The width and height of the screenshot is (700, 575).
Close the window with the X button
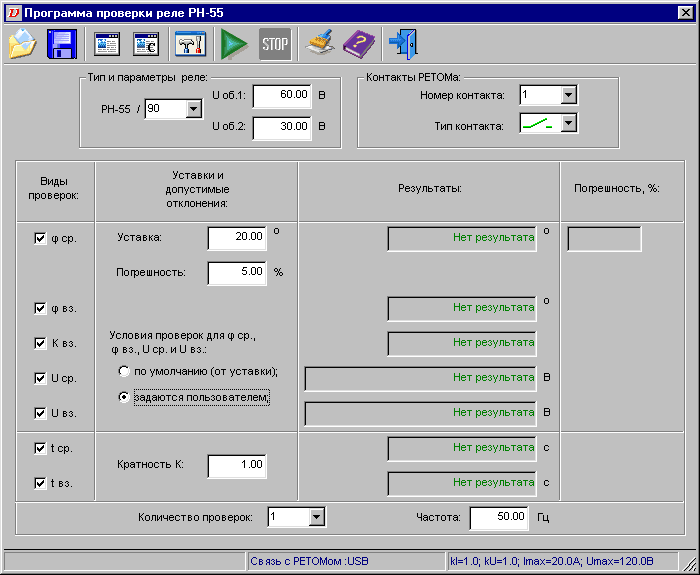click(x=685, y=13)
